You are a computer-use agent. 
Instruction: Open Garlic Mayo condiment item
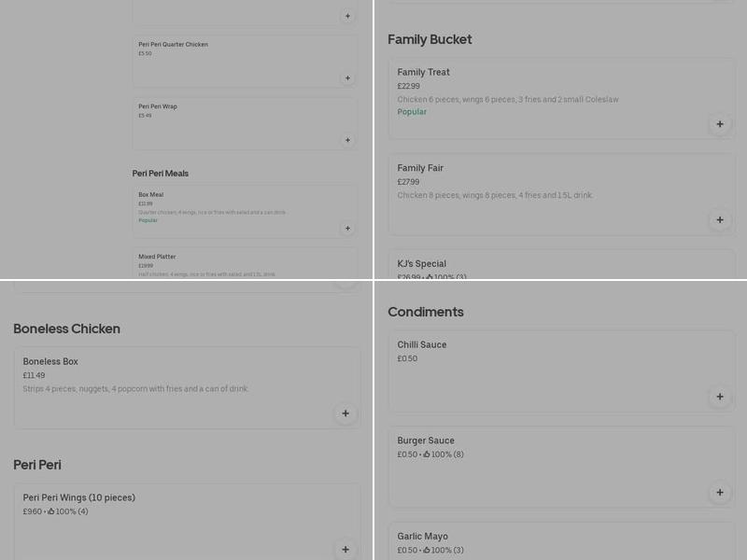pos(422,537)
